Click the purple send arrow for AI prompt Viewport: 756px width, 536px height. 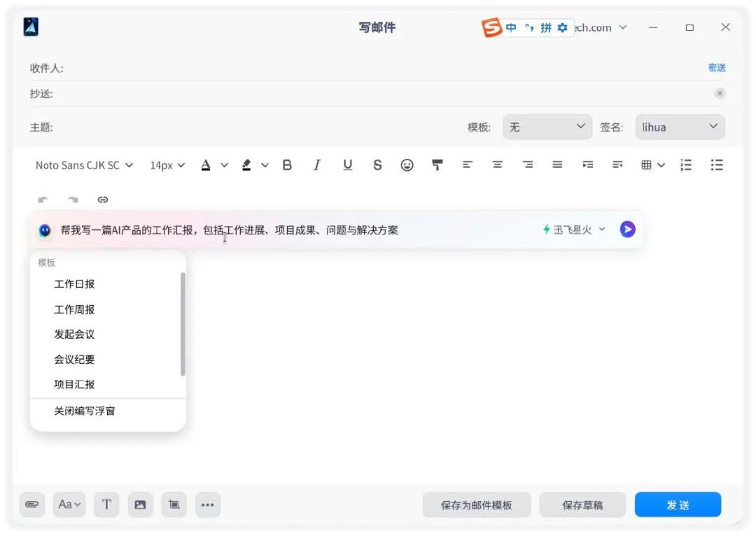pyautogui.click(x=627, y=229)
